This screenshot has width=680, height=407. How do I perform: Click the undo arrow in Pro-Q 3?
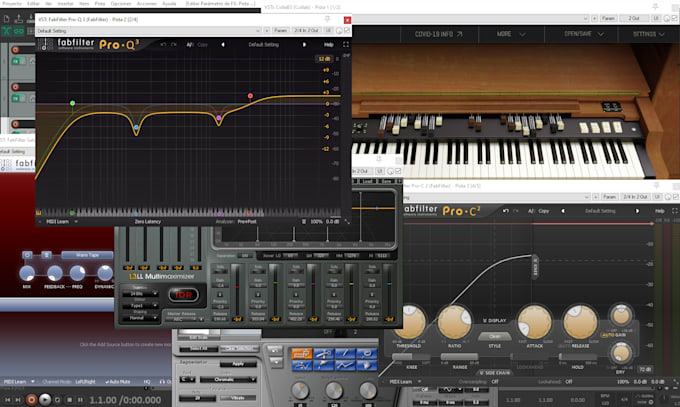163,45
